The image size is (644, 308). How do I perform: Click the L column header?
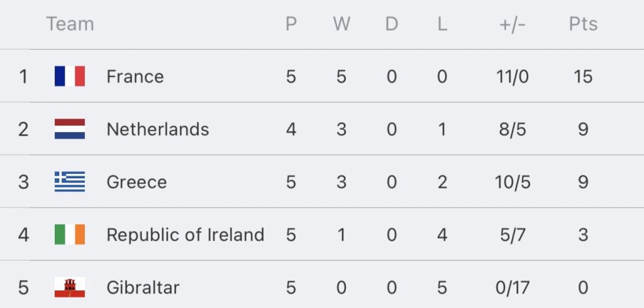pos(442,24)
